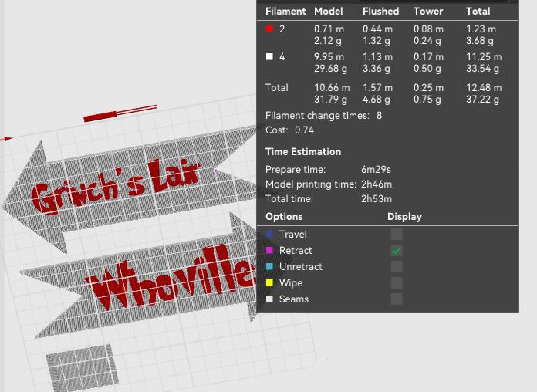Click the 33.54 g filament 4 total
This screenshot has width=537, height=392.
(482, 69)
